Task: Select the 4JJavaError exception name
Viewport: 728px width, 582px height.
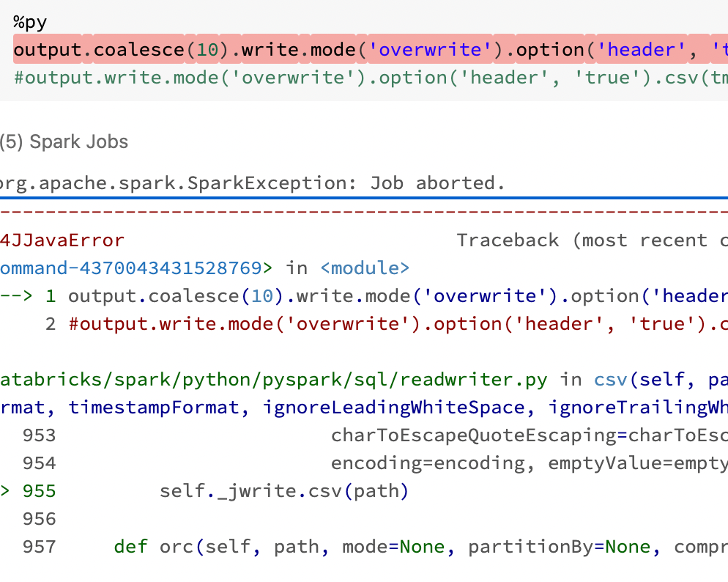Action: (62, 240)
